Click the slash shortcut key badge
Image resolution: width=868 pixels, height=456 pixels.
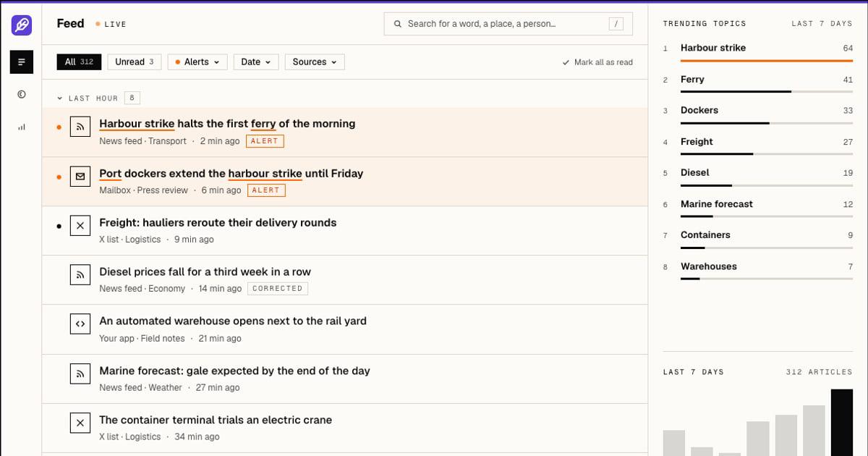point(616,24)
